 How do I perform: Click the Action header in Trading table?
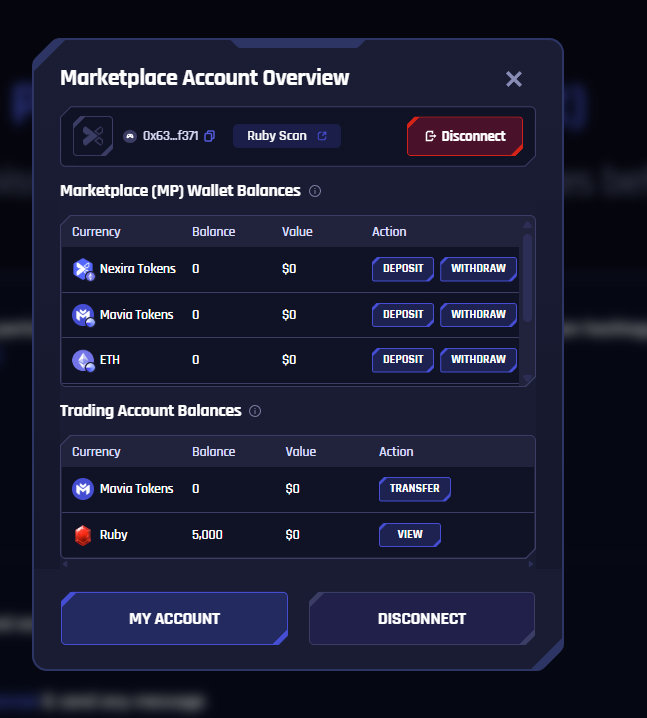[x=396, y=451]
